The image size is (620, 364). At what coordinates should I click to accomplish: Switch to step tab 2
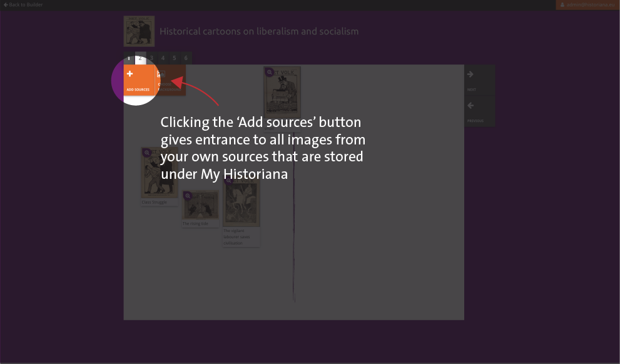point(140,58)
